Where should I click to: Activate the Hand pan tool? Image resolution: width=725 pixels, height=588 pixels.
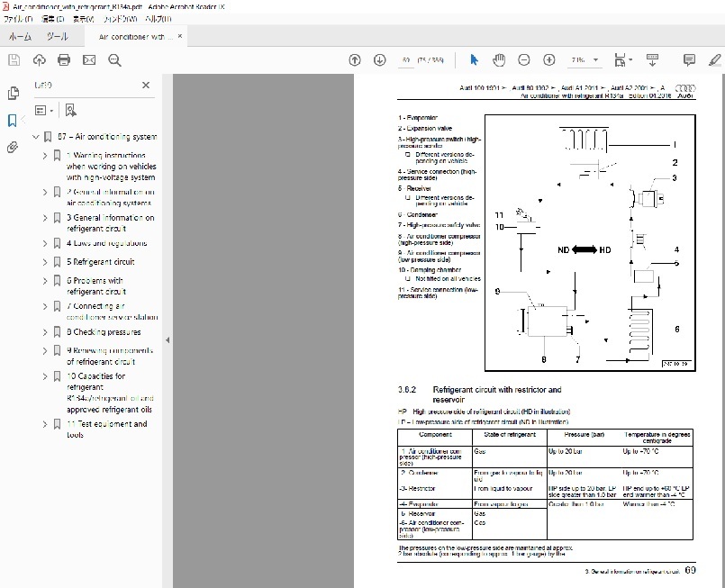pos(499,60)
